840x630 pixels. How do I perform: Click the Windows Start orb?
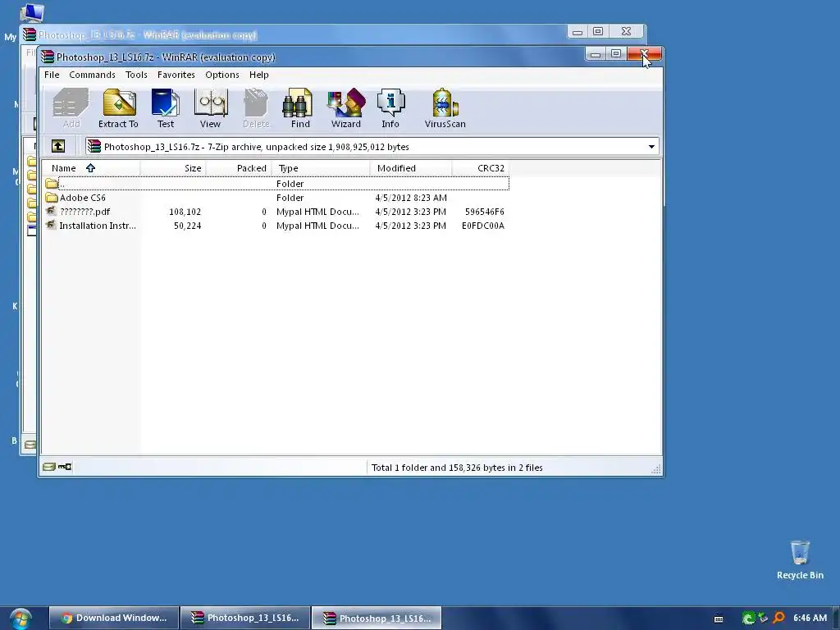coord(21,619)
